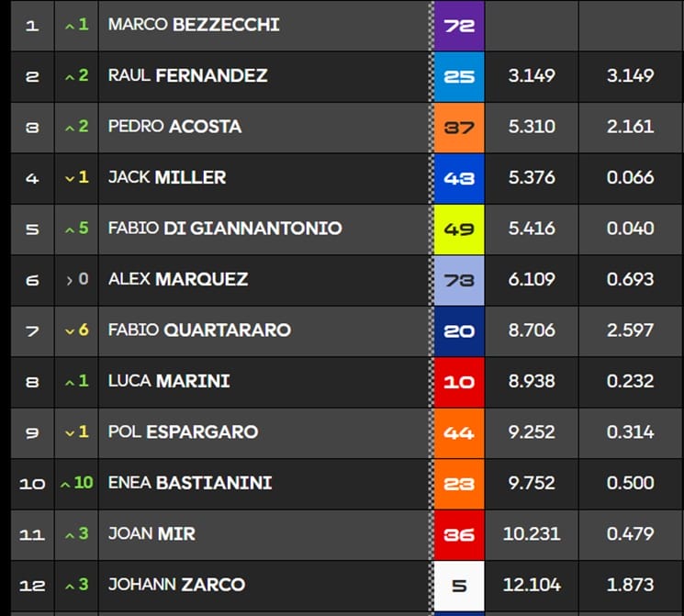The image size is (684, 616).
Task: Click the 2.597 interval for Quartararo
Action: click(631, 330)
